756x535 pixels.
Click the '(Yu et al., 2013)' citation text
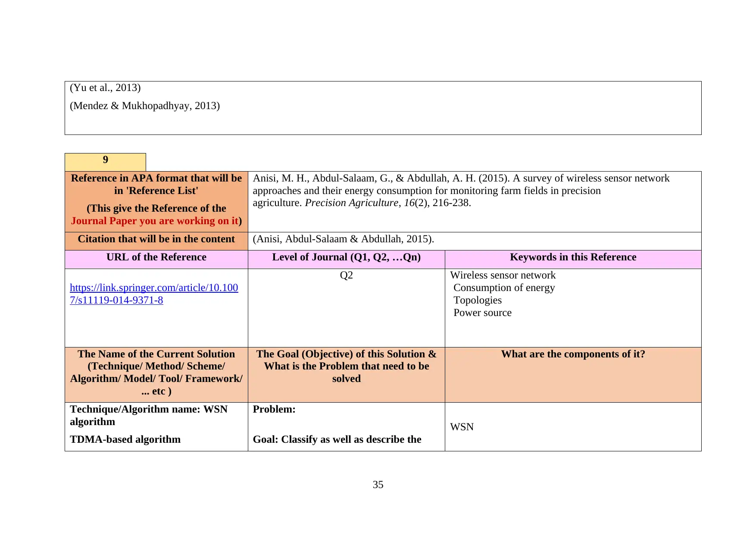(105, 88)
